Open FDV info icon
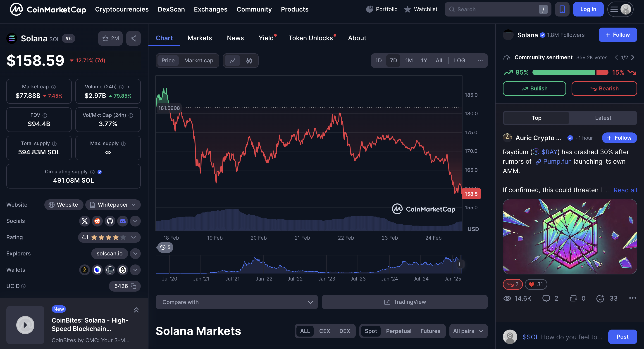The image size is (644, 349). click(x=45, y=115)
